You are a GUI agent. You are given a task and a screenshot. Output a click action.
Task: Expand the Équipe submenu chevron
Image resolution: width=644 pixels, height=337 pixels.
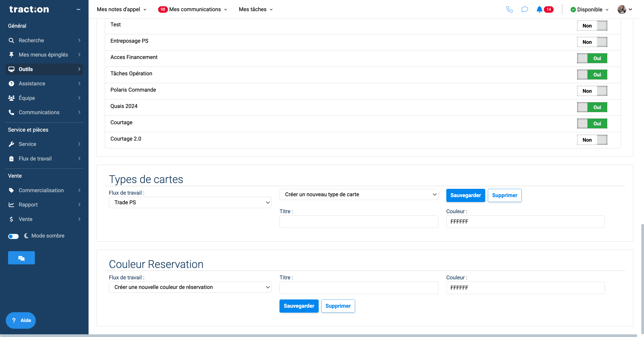pos(79,98)
